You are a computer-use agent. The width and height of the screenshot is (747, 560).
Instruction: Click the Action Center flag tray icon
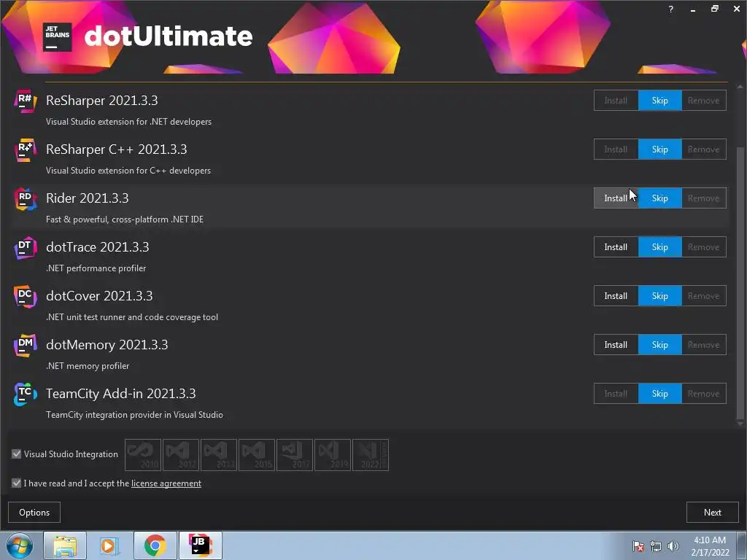[638, 546]
